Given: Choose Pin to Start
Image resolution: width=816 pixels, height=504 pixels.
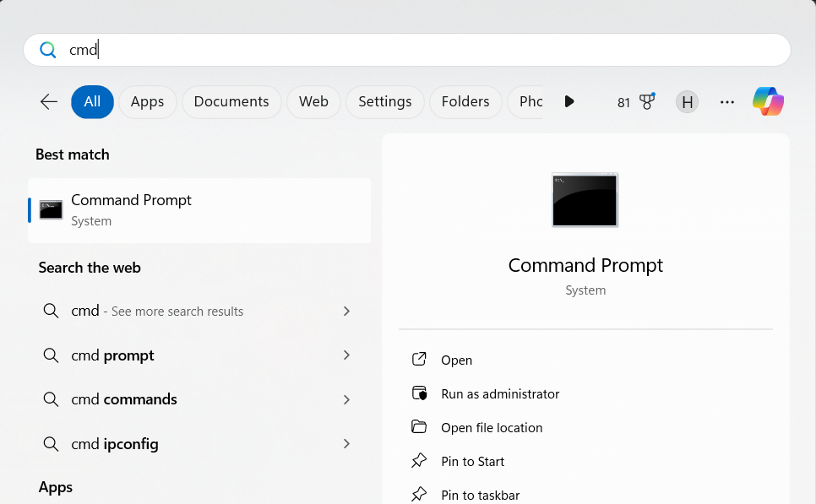Looking at the screenshot, I should (x=472, y=461).
